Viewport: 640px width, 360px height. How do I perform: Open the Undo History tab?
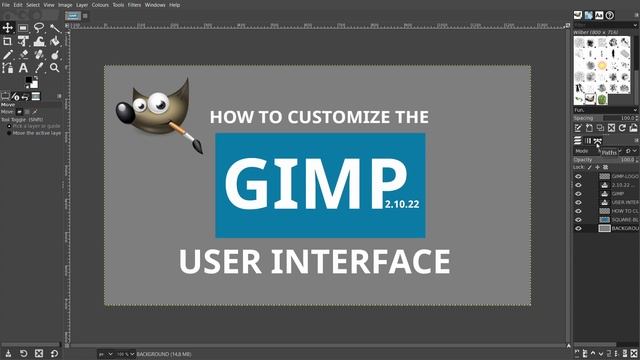(x=25, y=96)
